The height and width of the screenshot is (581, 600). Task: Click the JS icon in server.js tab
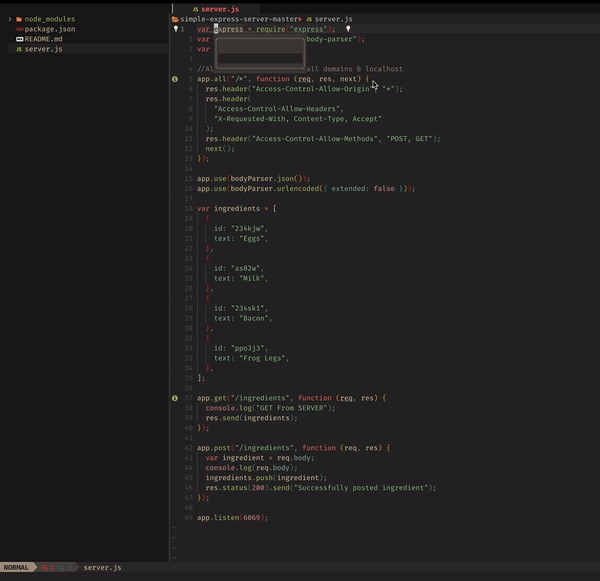point(195,9)
